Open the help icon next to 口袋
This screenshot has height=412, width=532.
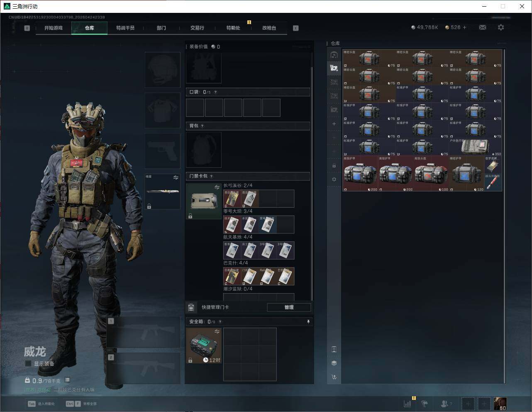[x=215, y=92]
